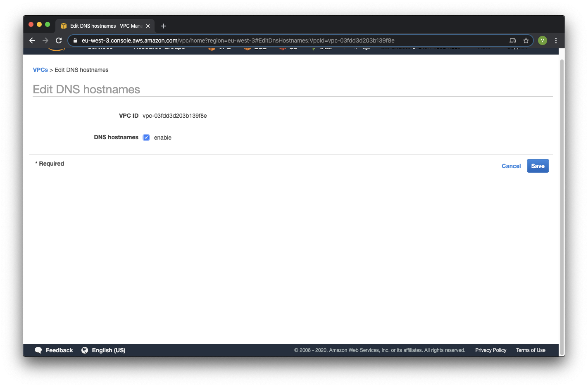Screen dimensions: 588x387
Task: Change language via English (US)
Action: click(109, 350)
